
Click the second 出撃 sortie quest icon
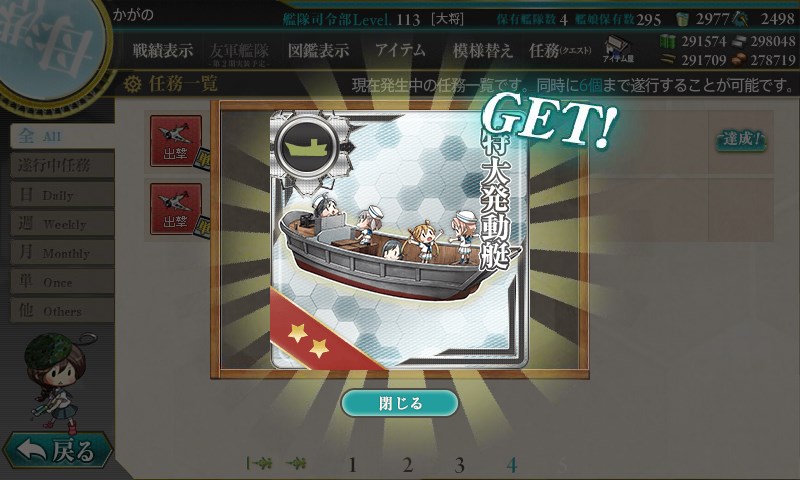pos(176,209)
